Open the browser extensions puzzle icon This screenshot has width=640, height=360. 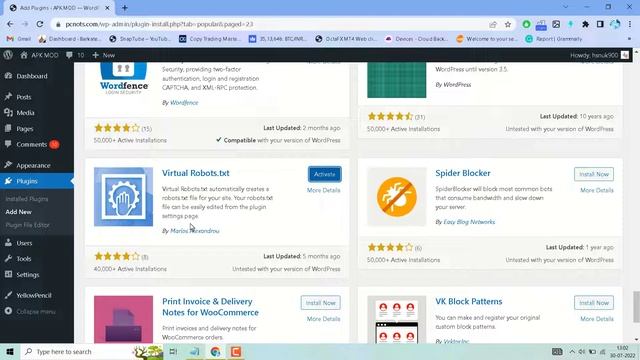coord(585,24)
